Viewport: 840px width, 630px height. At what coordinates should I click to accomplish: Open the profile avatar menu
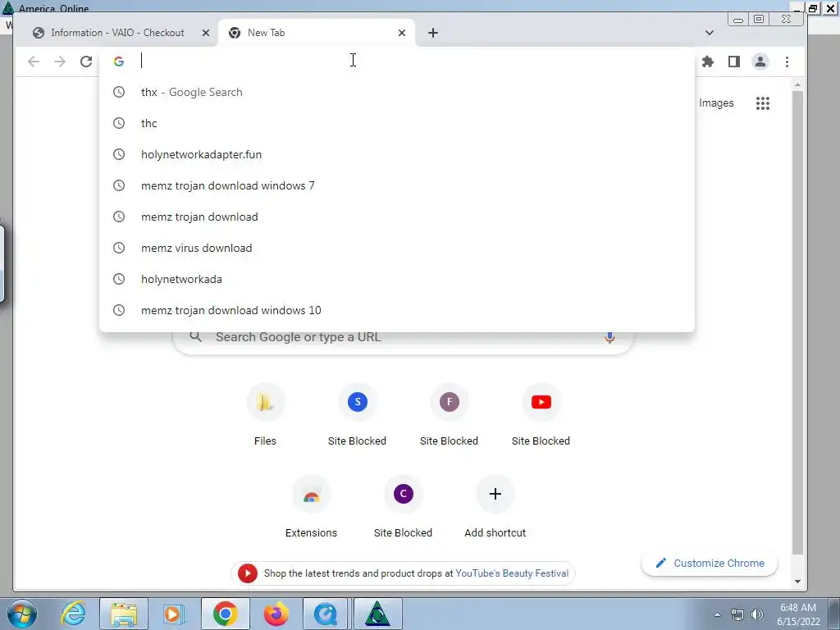tap(760, 62)
